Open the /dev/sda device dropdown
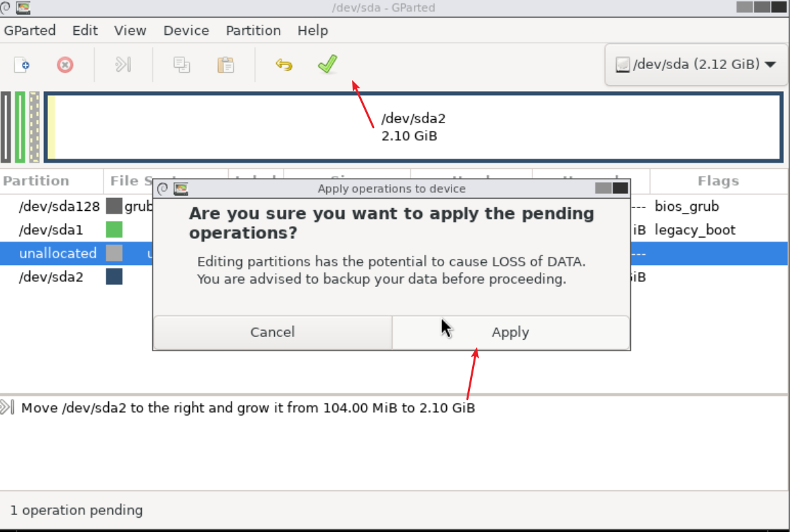The width and height of the screenshot is (790, 532). [696, 64]
